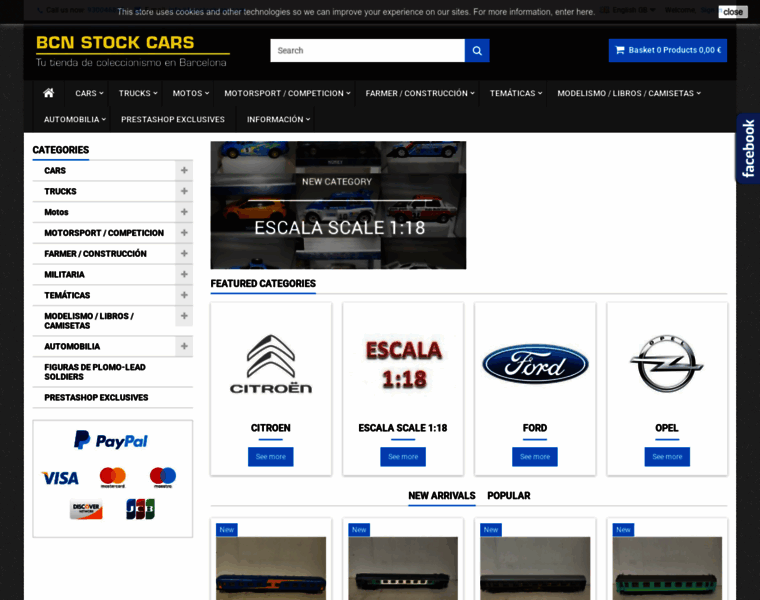Open FIGURAS DE PLOMO-LEAD SOLDIERS category

pyautogui.click(x=95, y=372)
